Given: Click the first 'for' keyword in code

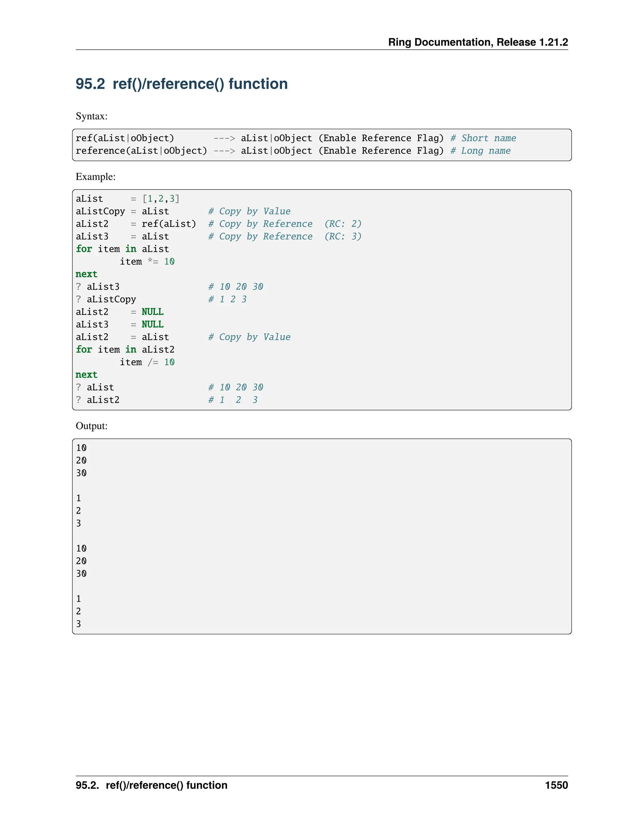Looking at the screenshot, I should [x=84, y=249].
